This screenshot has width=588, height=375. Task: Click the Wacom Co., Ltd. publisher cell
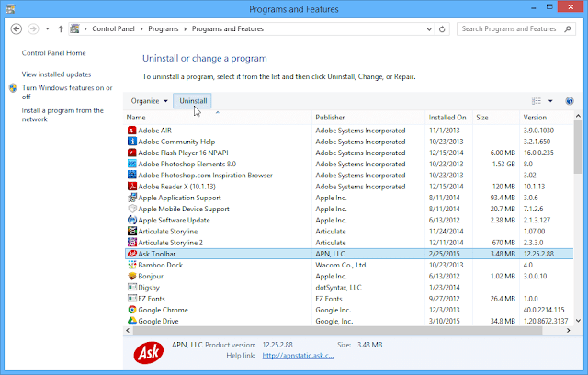point(342,265)
